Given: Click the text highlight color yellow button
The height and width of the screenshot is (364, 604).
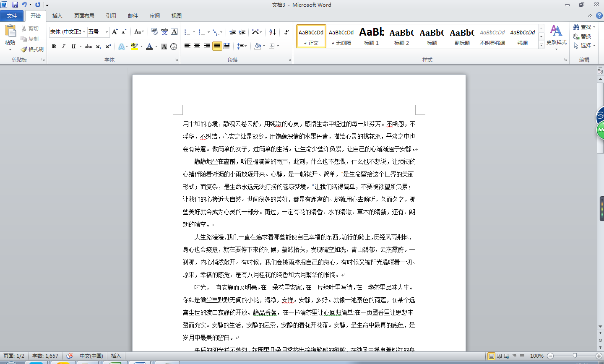Looking at the screenshot, I should pyautogui.click(x=134, y=47).
